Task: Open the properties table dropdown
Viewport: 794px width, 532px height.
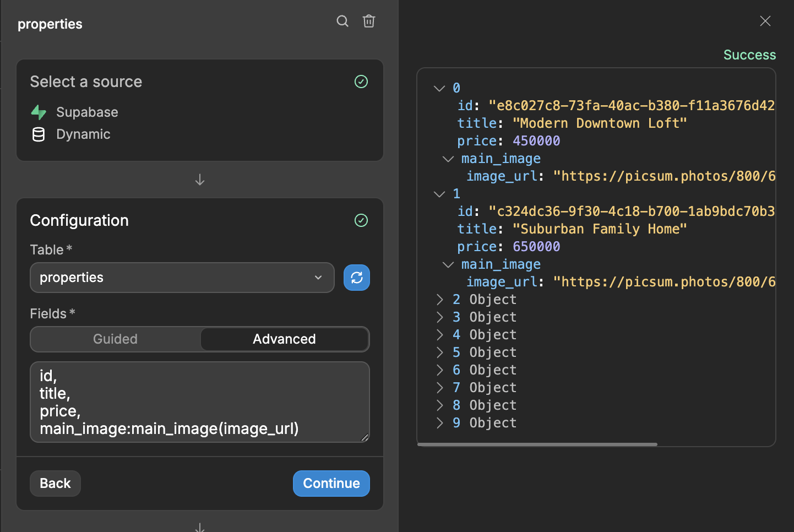Action: pos(182,278)
